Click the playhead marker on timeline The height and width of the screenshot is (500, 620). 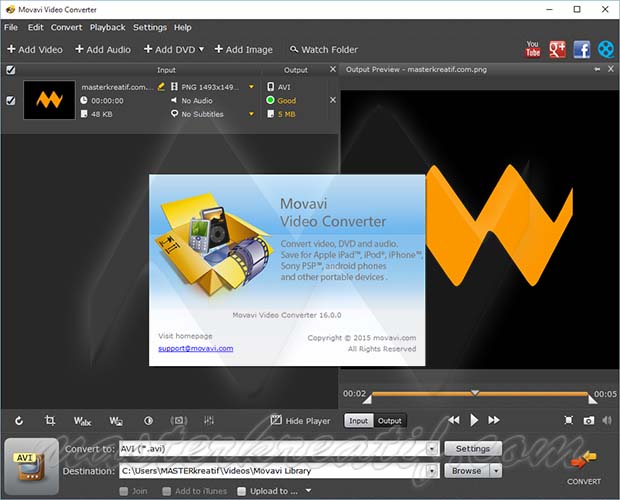[475, 392]
